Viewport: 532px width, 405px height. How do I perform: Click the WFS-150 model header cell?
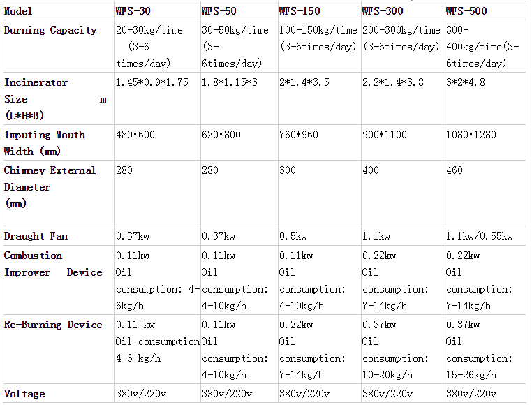tap(302, 11)
